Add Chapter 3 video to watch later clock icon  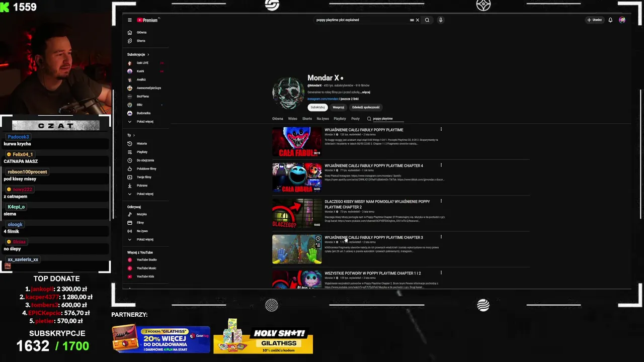[318, 239]
